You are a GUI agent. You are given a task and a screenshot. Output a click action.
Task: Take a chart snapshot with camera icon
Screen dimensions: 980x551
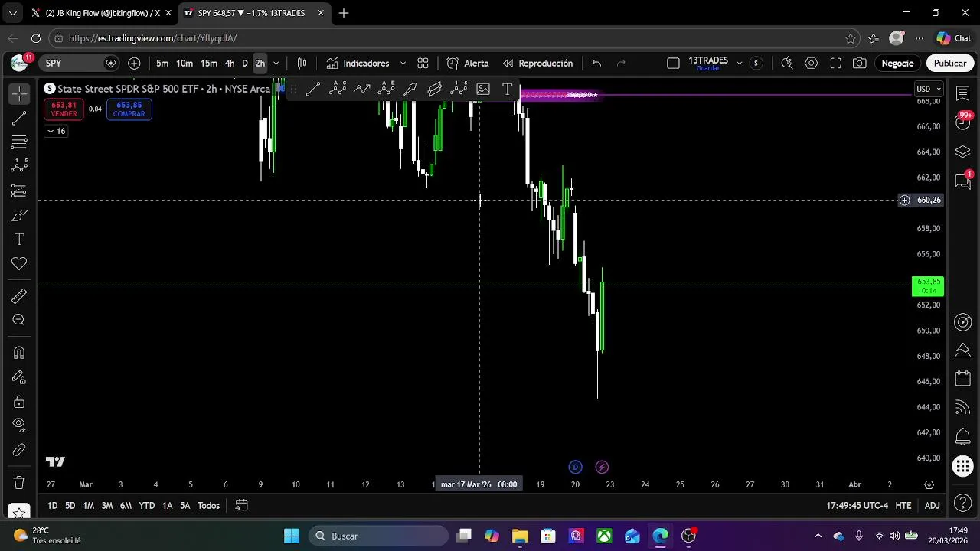point(860,64)
